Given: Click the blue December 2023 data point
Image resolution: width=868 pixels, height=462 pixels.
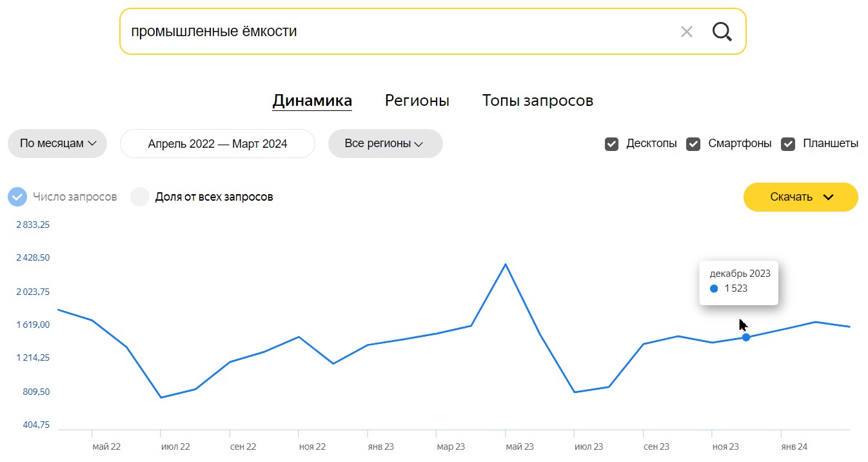Looking at the screenshot, I should click(x=746, y=337).
